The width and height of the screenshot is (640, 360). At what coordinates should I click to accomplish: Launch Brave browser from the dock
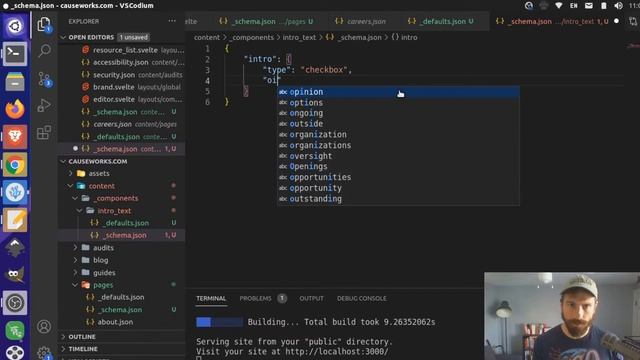tap(15, 136)
